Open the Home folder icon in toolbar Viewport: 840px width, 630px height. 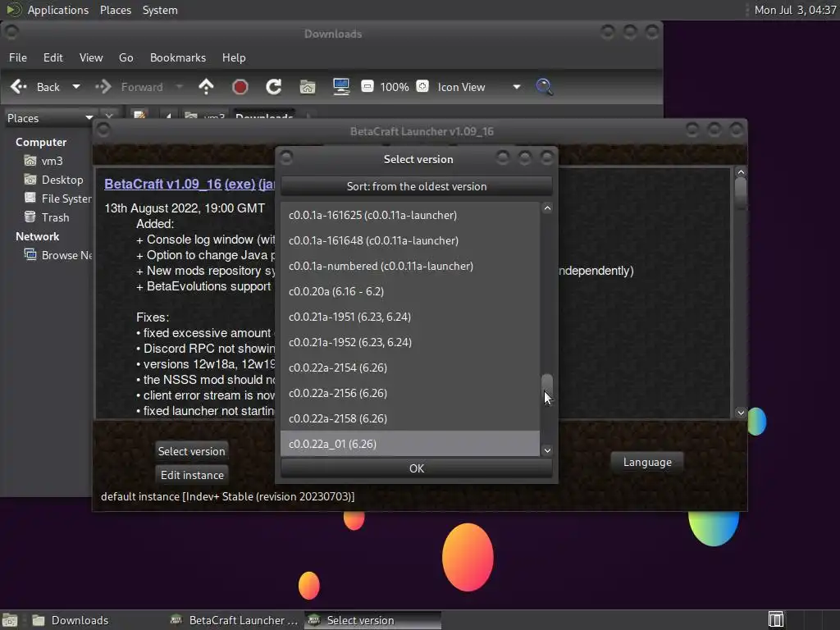pos(308,87)
